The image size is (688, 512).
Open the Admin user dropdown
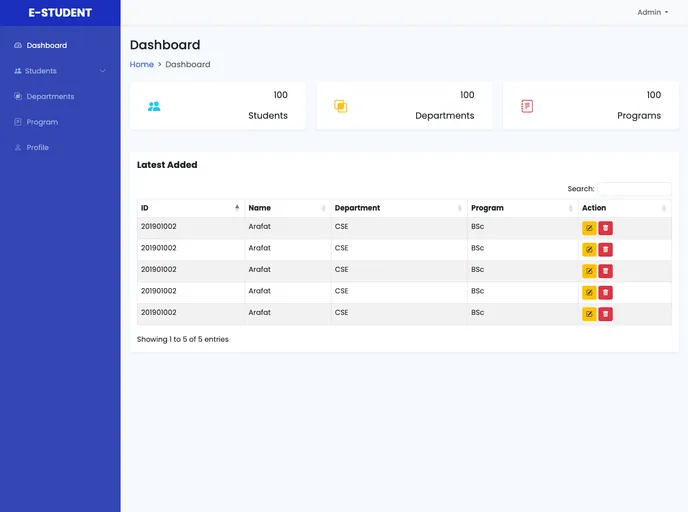(652, 12)
